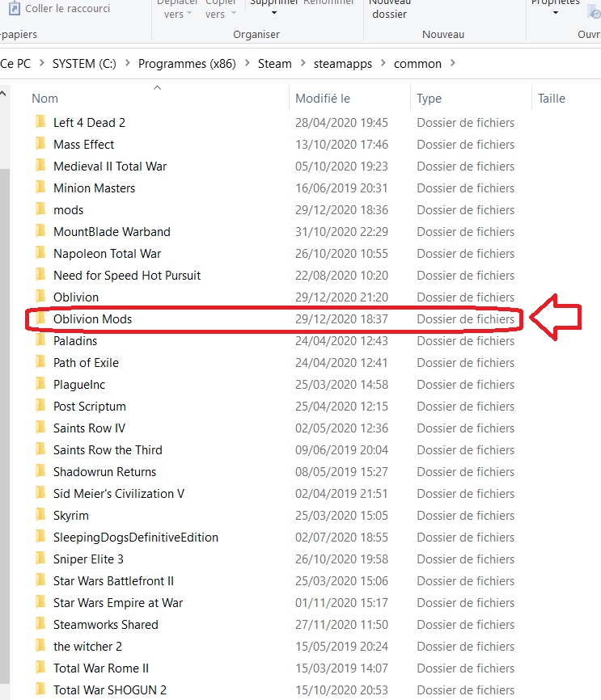Expand the Propriétés dropdown arrow
Screen dimensions: 601x700
pyautogui.click(x=556, y=13)
